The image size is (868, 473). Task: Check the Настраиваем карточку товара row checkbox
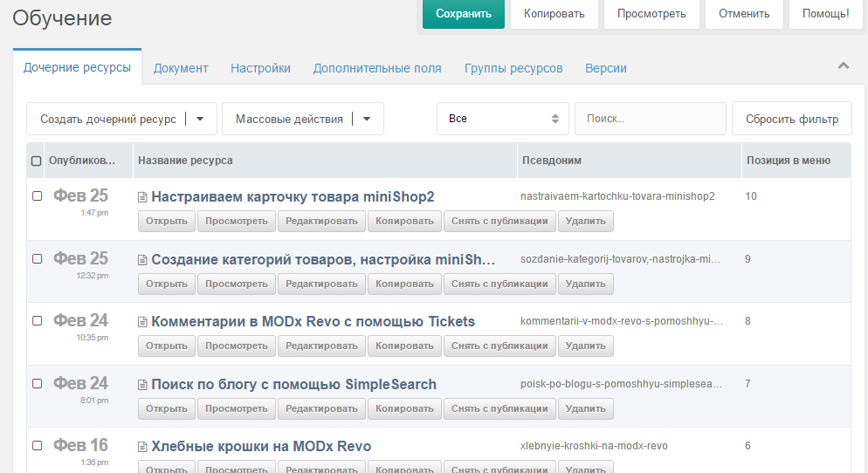[37, 195]
